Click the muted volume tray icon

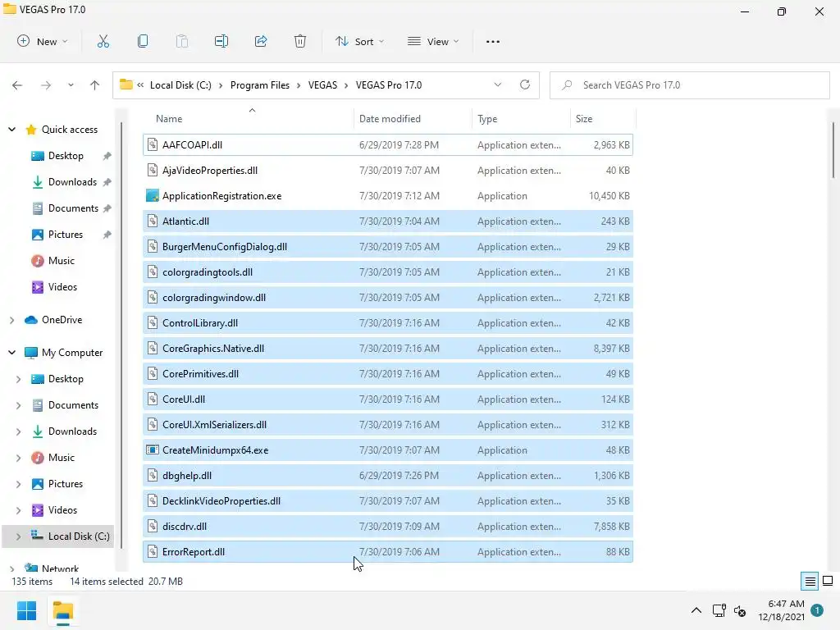pyautogui.click(x=740, y=610)
